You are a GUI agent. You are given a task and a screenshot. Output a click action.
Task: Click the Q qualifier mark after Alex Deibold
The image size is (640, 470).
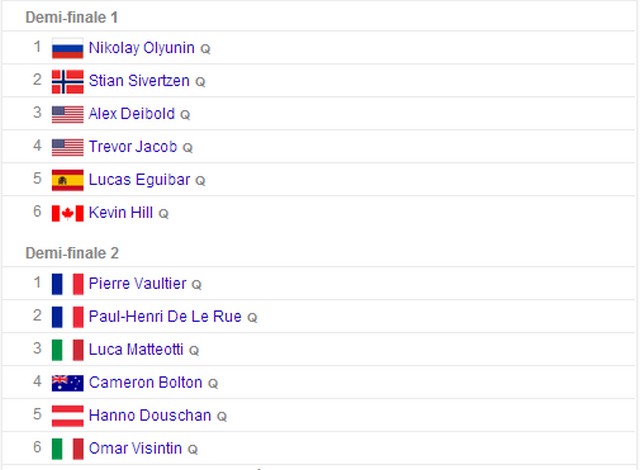[x=185, y=115]
